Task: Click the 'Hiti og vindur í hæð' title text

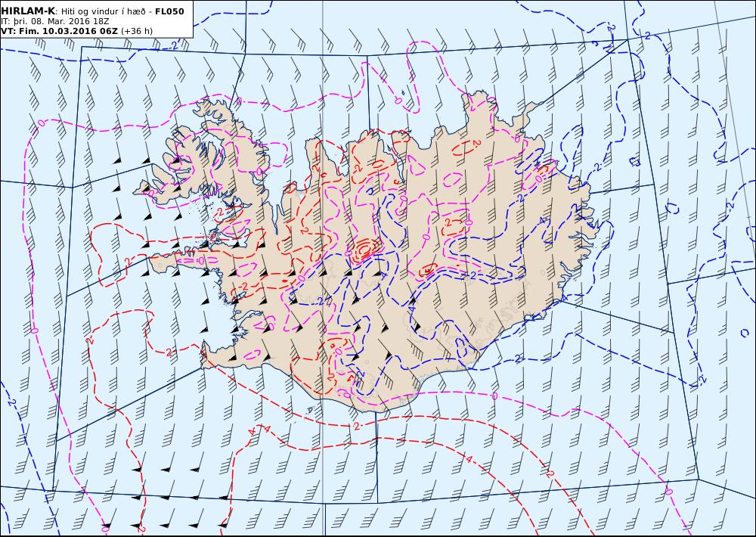Action: [x=104, y=11]
